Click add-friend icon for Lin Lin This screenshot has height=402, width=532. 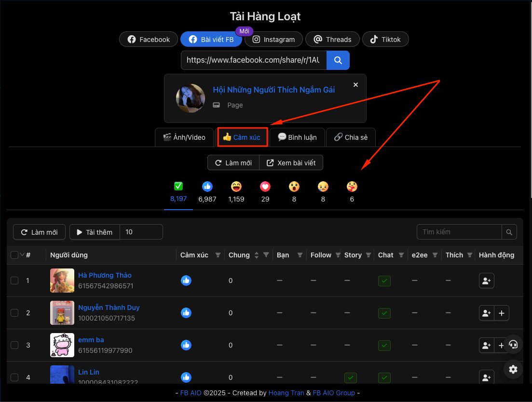tap(487, 377)
